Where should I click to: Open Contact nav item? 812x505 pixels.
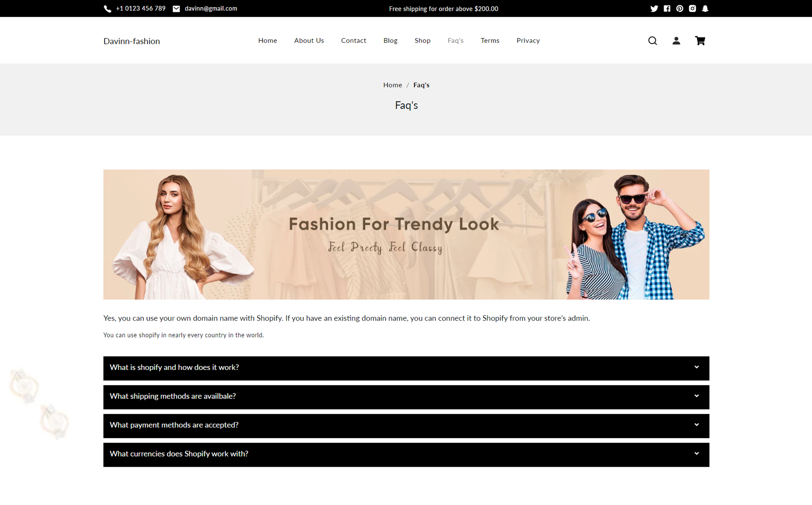(x=353, y=40)
